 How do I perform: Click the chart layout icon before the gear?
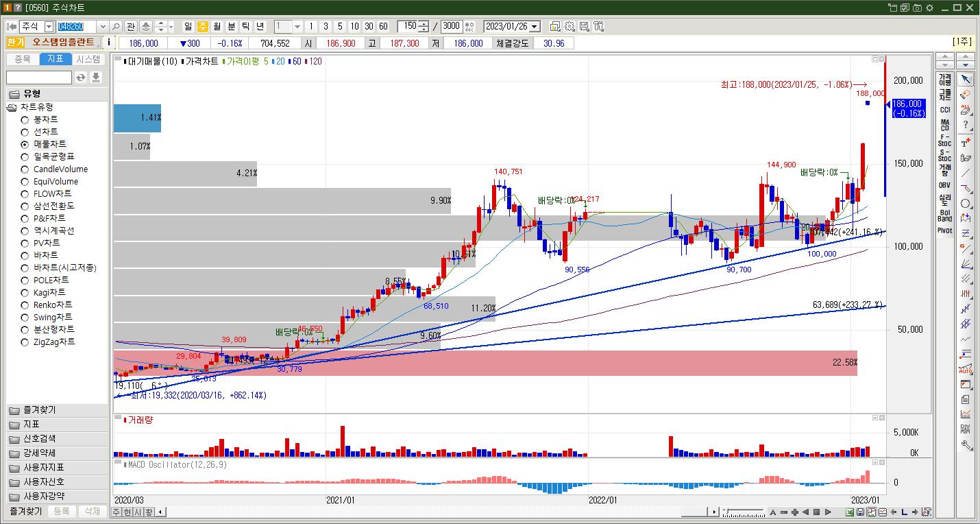(x=555, y=26)
